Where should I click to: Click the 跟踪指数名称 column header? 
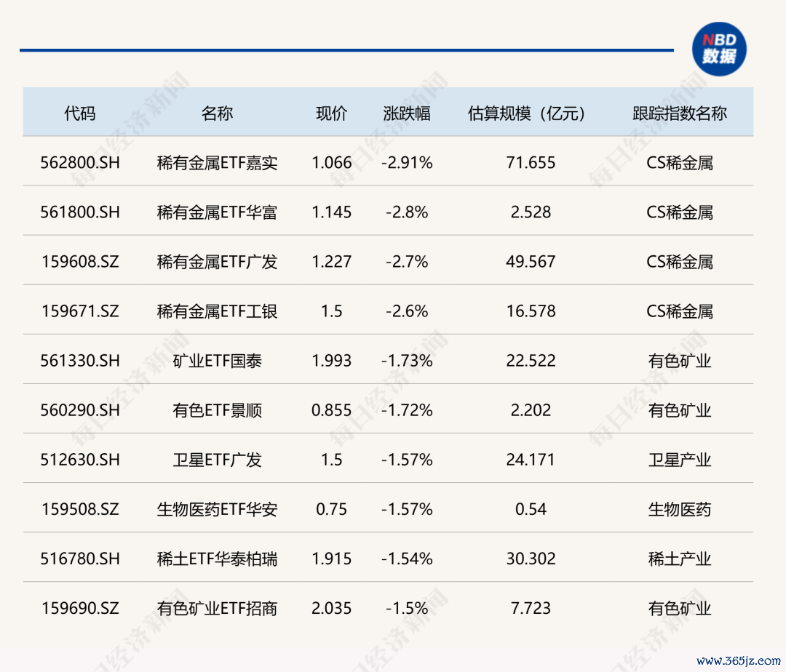pyautogui.click(x=679, y=113)
